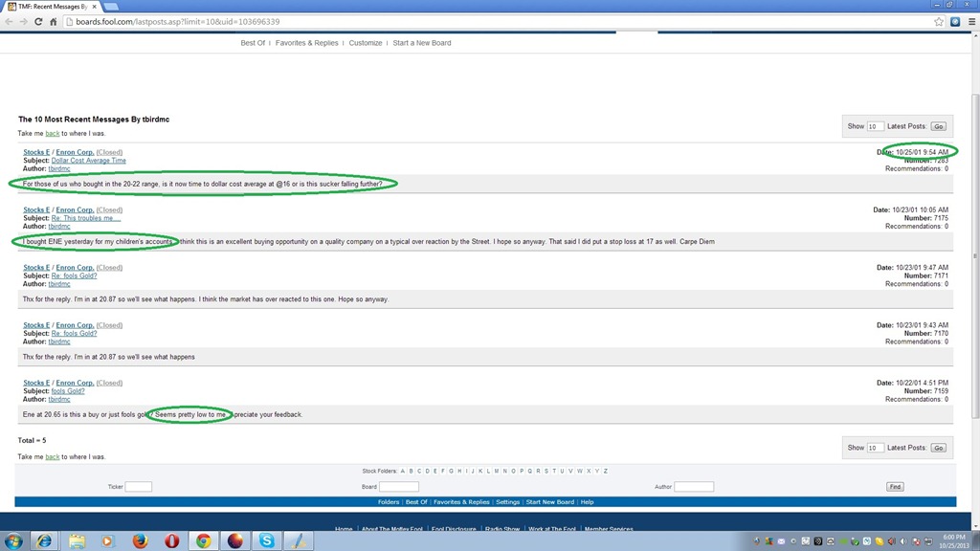Image resolution: width=980 pixels, height=551 pixels.
Task: Open Favorites & Replies in top navigation
Action: (307, 43)
